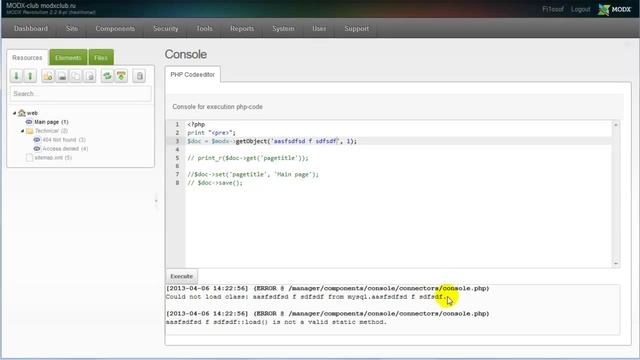The width and height of the screenshot is (640, 360).
Task: Click the code editor scrollbar up arrow
Action: 616,125
